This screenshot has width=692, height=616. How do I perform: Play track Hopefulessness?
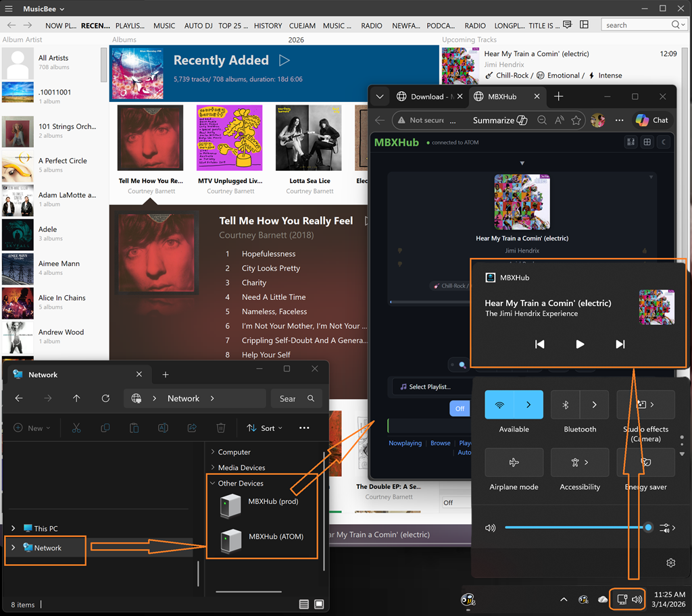pyautogui.click(x=268, y=254)
